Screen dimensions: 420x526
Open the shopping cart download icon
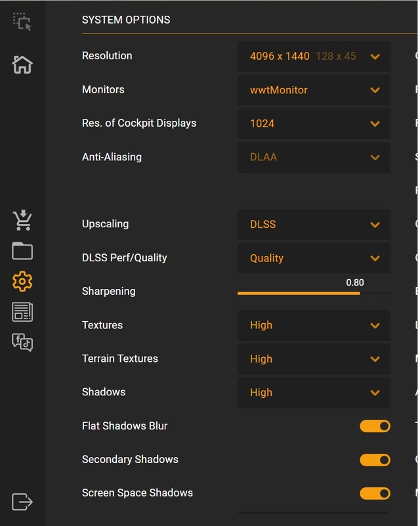tap(22, 221)
